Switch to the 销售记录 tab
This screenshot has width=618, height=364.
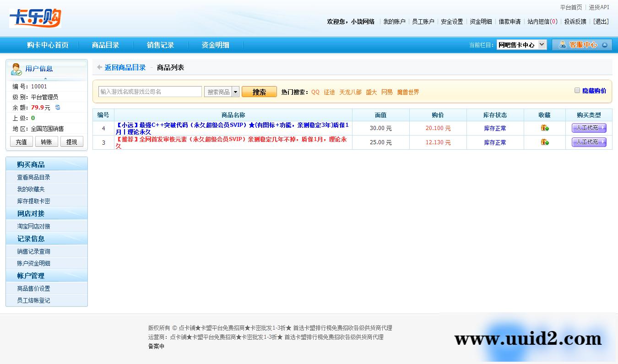pyautogui.click(x=161, y=45)
